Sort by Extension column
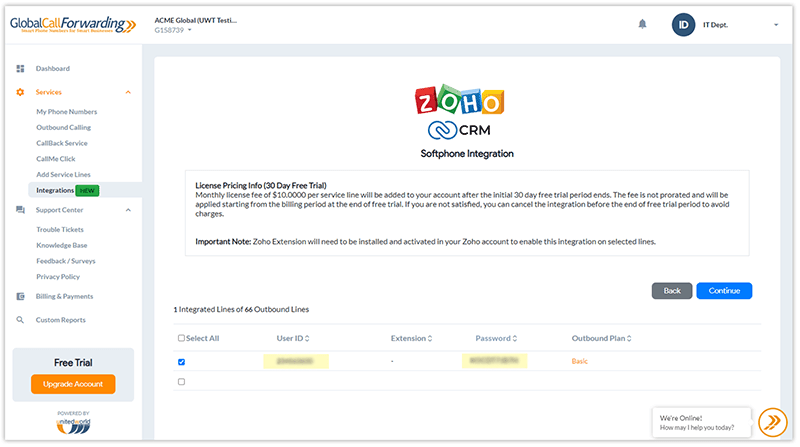 411,338
